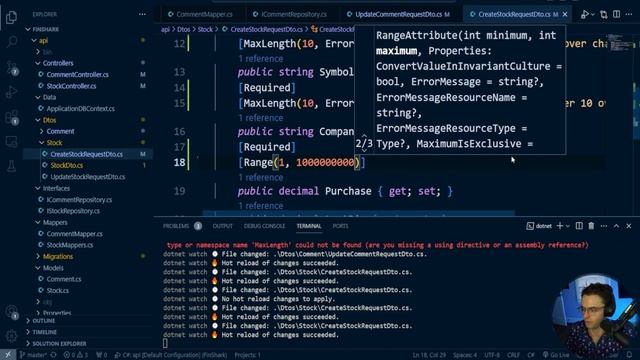Kill the terminal with trash icon
This screenshot has height=360, width=640.
591,226
